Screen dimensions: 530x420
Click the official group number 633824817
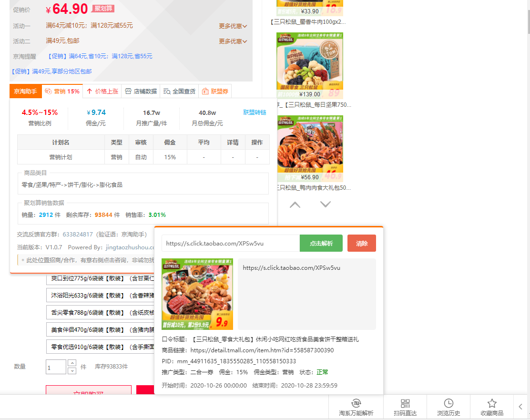coord(78,235)
